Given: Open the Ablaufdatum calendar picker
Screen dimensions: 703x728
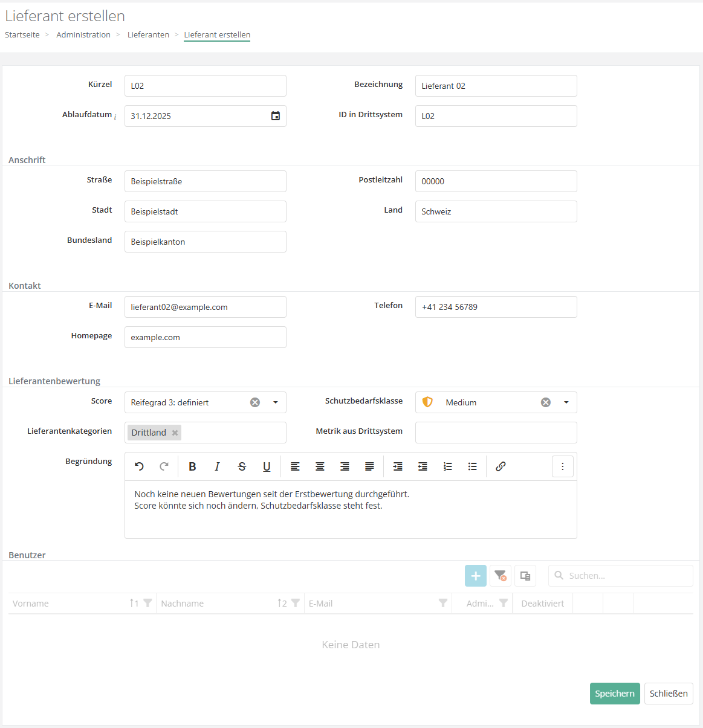Looking at the screenshot, I should point(275,116).
